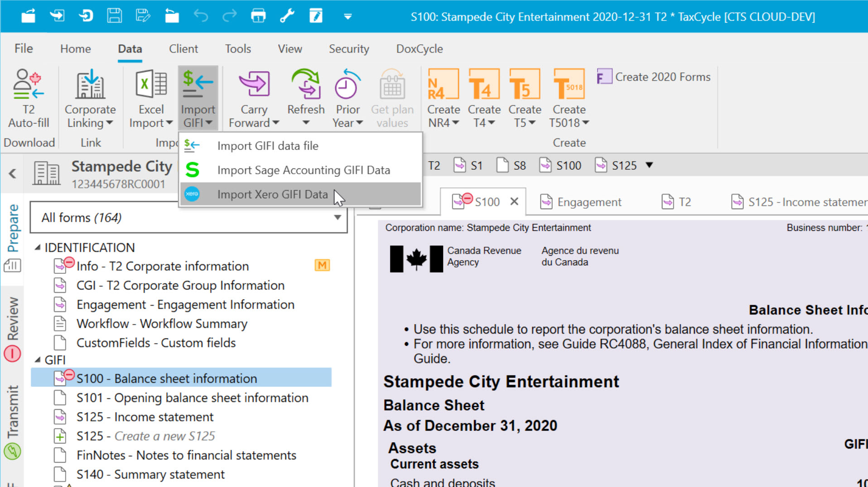
Task: Open Engagement - Engagement Information form
Action: coord(185,305)
